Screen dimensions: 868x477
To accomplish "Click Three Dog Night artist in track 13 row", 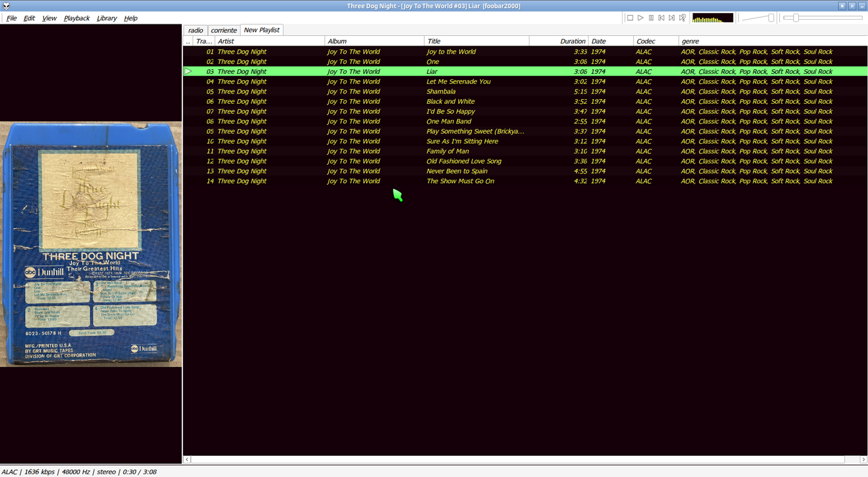I will [x=242, y=171].
